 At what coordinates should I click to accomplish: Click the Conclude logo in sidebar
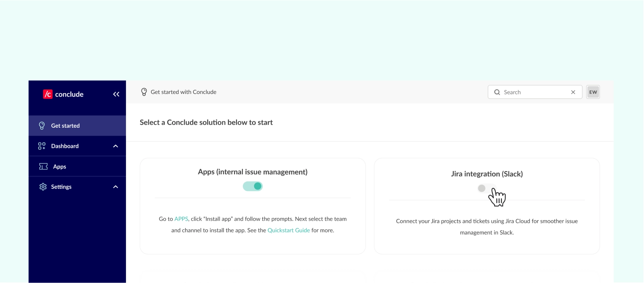[63, 94]
